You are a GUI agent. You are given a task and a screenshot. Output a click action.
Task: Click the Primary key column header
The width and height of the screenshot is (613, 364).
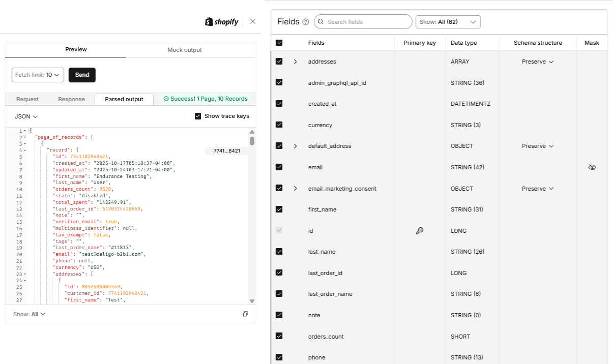point(420,43)
